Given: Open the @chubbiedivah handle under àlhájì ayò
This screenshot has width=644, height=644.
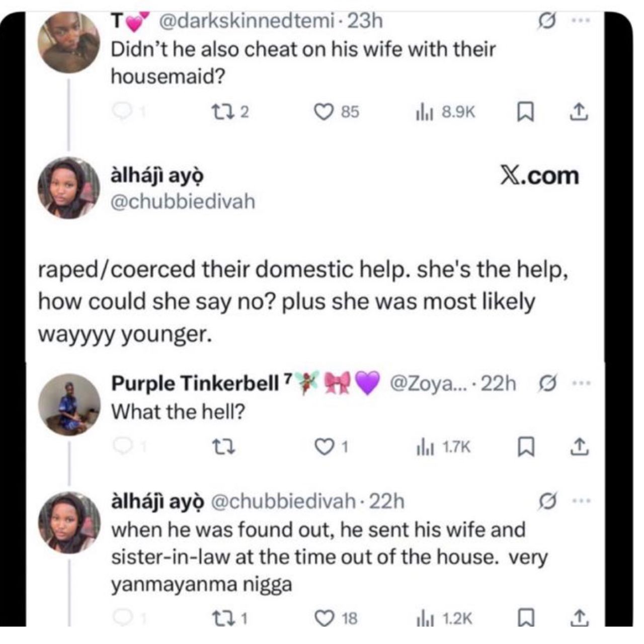Looking at the screenshot, I should coord(183,202).
